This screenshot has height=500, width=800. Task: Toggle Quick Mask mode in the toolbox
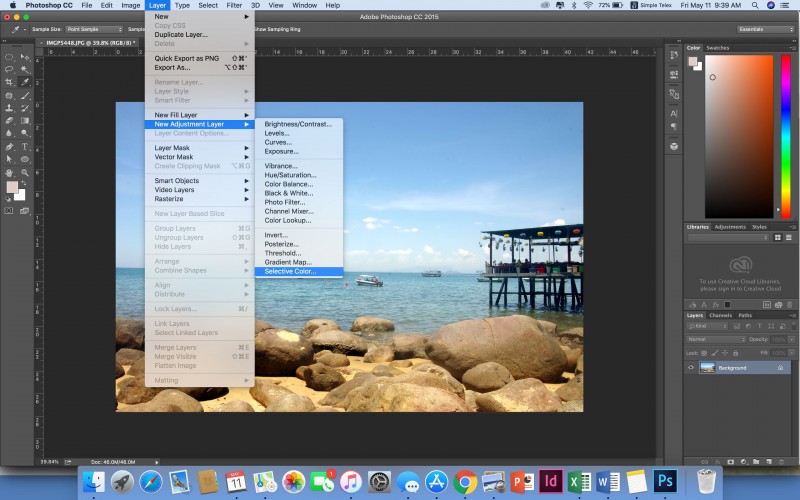(x=10, y=210)
